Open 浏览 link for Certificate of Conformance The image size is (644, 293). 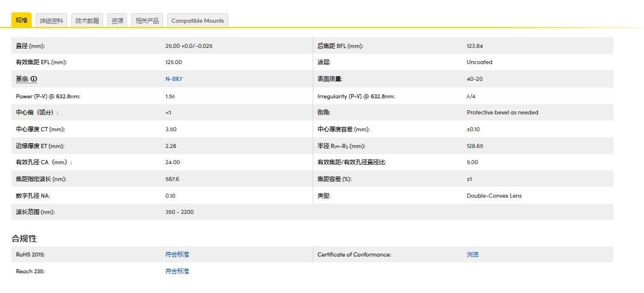473,255
